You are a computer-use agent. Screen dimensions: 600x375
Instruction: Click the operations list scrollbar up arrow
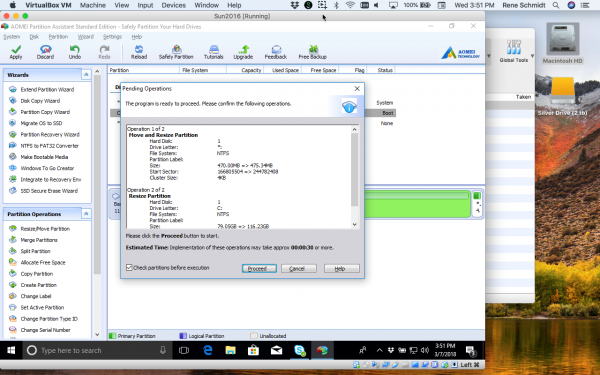[354, 129]
